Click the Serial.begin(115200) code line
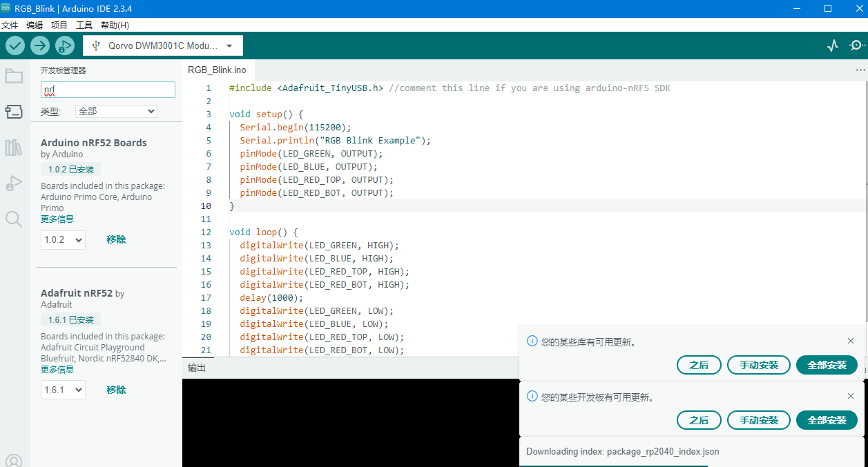Image resolution: width=868 pixels, height=467 pixels. (x=296, y=128)
